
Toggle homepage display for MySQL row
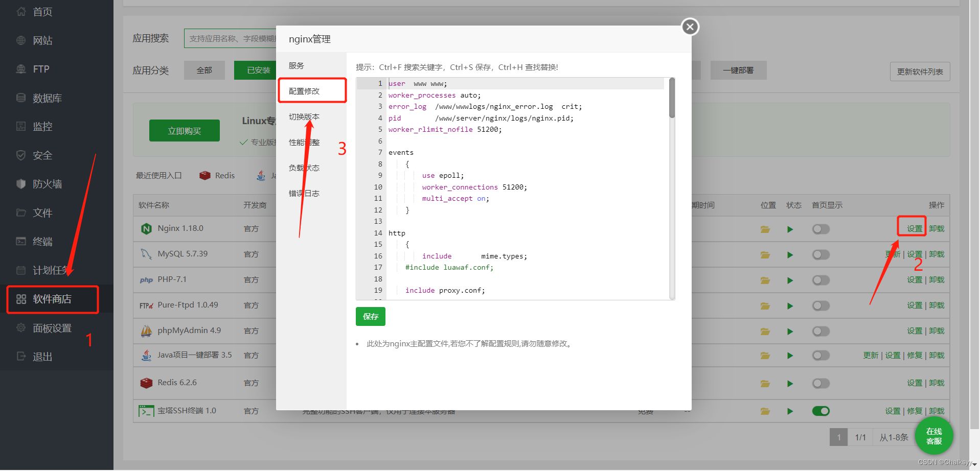pos(821,255)
